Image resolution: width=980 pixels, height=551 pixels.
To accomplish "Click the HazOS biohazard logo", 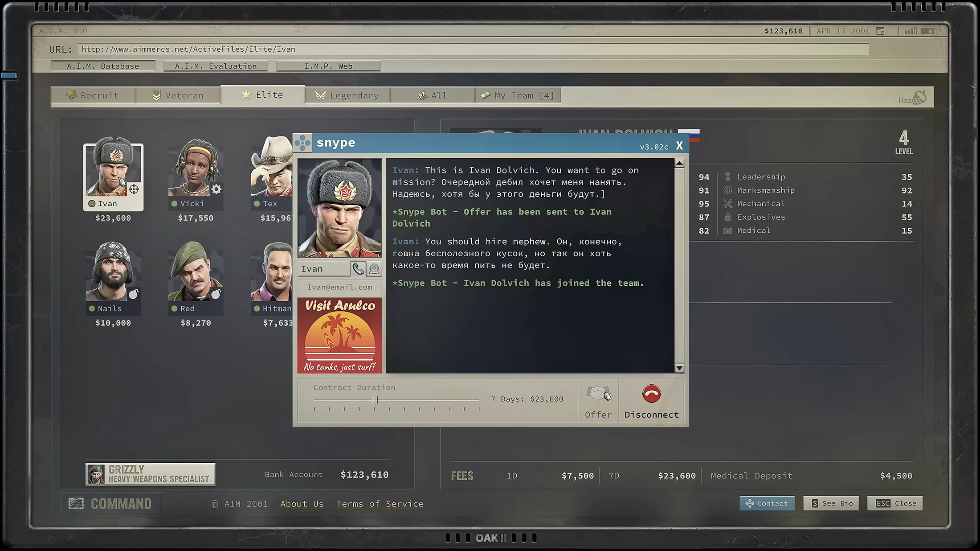I will coord(912,97).
